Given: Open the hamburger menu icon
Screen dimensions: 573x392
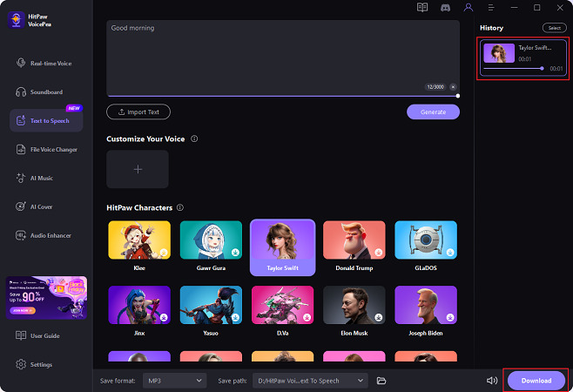Looking at the screenshot, I should tap(491, 7).
